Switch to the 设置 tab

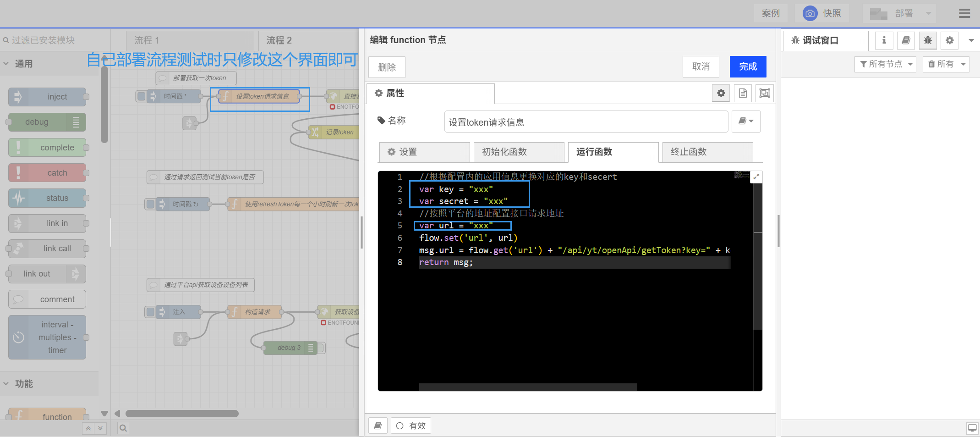tap(424, 152)
